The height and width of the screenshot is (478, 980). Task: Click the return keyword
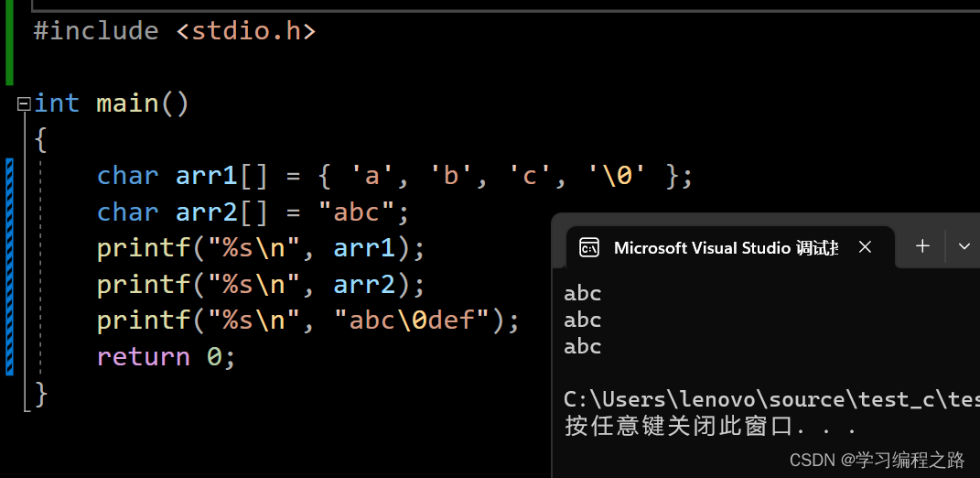pyautogui.click(x=144, y=356)
